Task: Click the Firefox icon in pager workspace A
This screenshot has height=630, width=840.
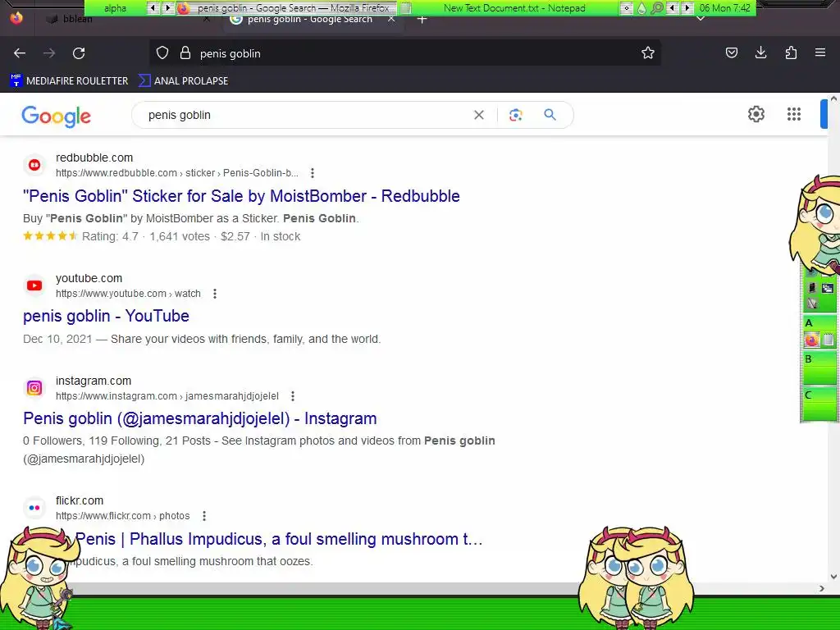Action: pyautogui.click(x=811, y=340)
